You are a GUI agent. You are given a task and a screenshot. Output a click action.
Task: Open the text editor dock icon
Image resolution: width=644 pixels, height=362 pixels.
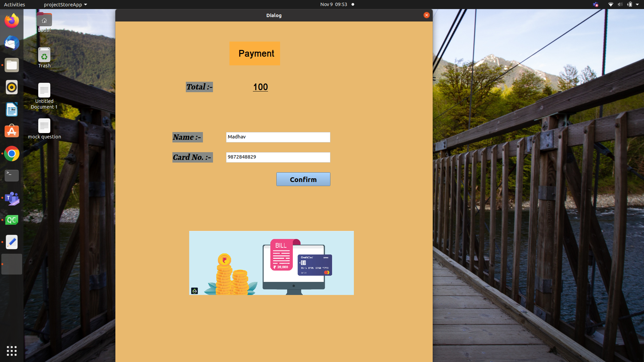click(x=12, y=242)
